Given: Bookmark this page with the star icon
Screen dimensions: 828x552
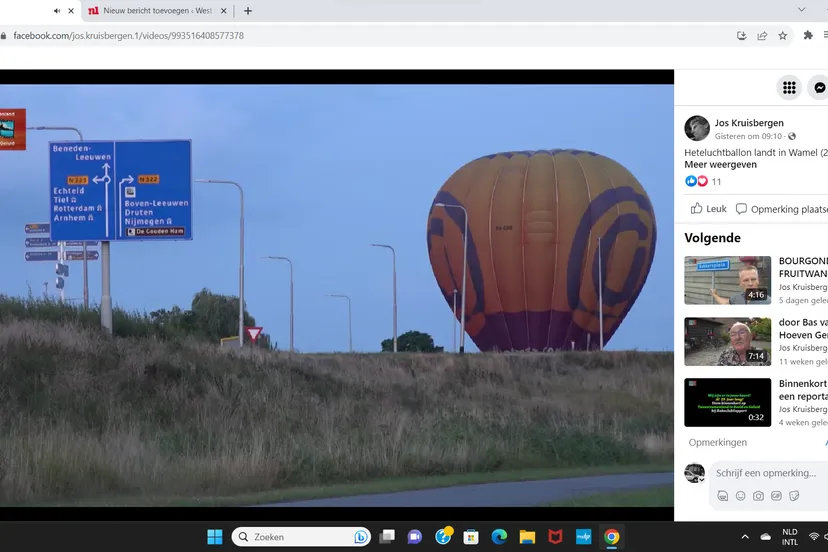Looking at the screenshot, I should (783, 35).
